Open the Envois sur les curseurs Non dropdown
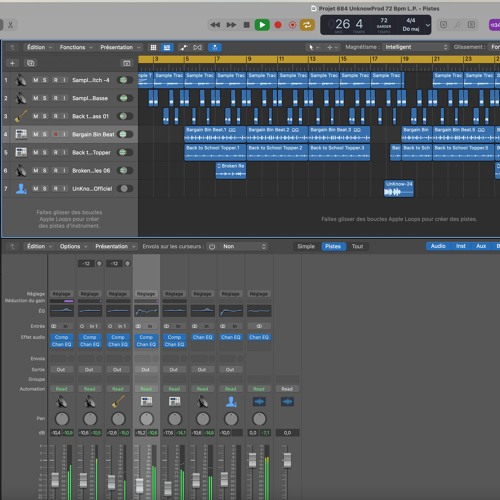This screenshot has height=500, width=500. click(243, 246)
